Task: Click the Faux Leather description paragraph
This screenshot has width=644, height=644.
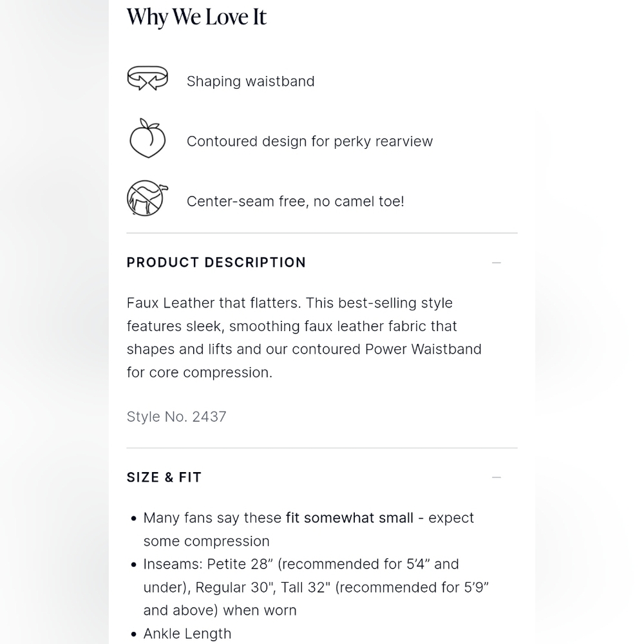Action: point(304,337)
